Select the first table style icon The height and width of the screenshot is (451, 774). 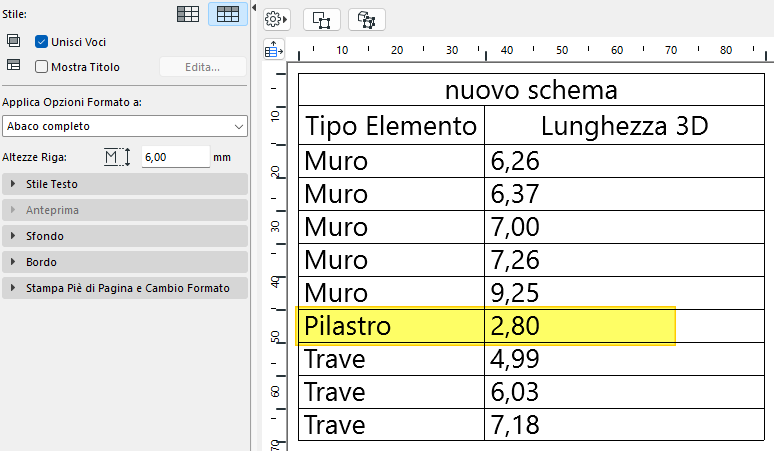click(x=188, y=14)
